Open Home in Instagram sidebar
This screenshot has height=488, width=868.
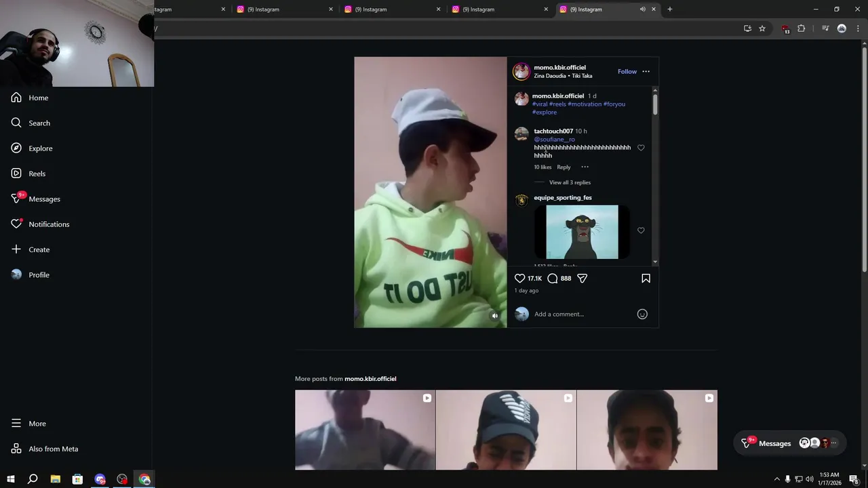coord(30,98)
